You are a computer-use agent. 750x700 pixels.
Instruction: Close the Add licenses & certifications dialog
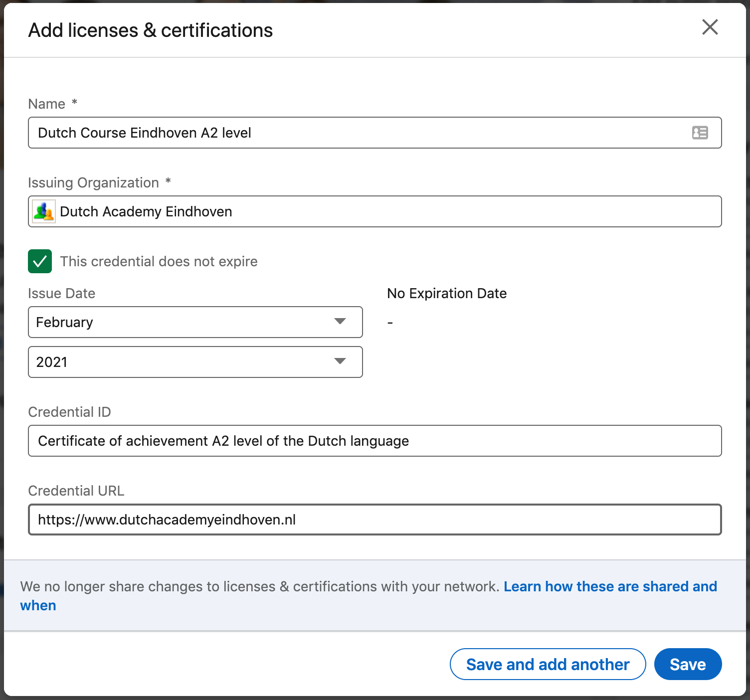click(710, 27)
